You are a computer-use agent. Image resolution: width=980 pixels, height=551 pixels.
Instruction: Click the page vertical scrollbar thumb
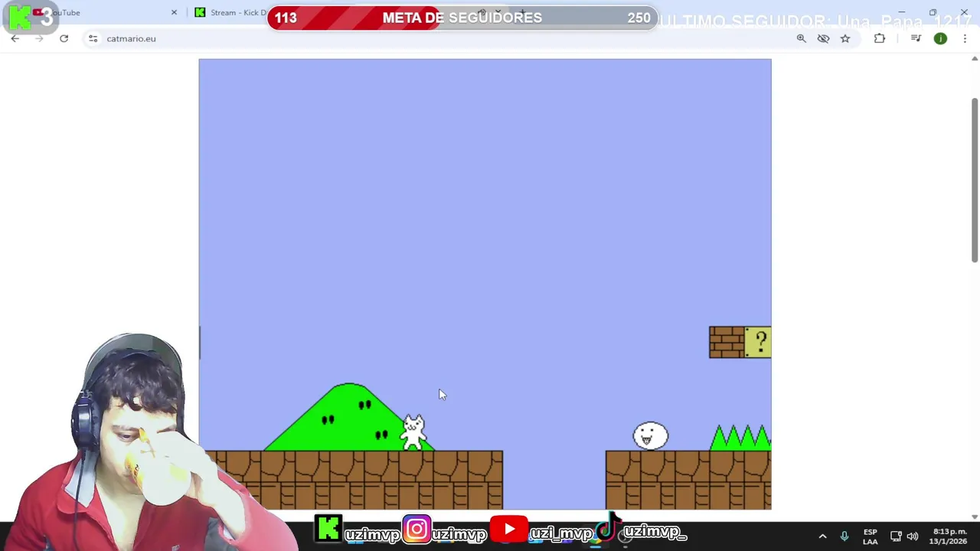click(975, 180)
